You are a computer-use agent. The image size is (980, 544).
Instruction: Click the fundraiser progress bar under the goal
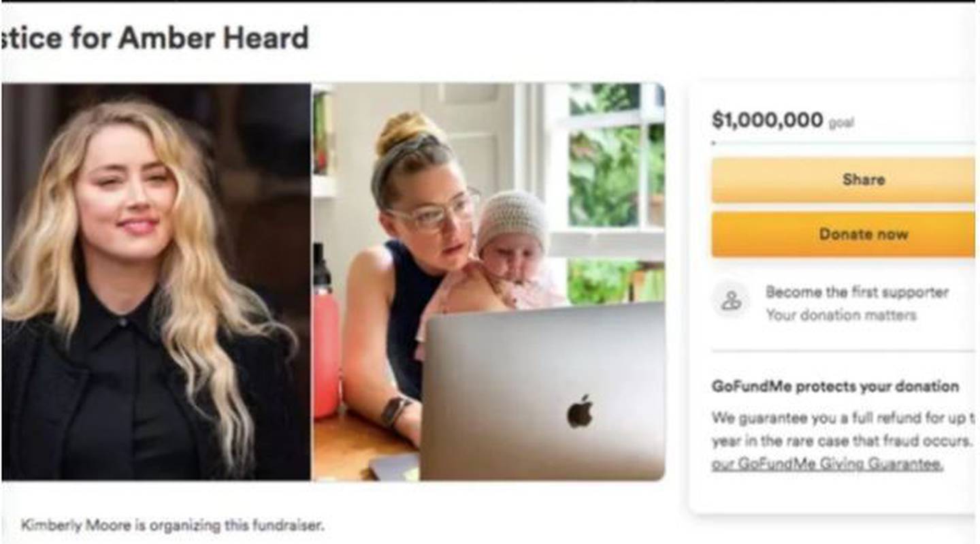(843, 144)
